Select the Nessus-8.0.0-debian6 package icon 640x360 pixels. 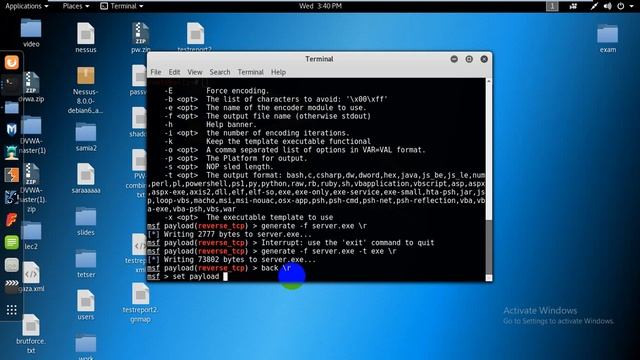(86, 91)
